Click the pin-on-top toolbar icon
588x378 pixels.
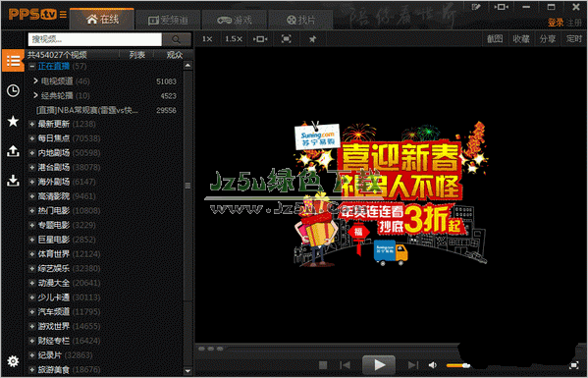312,39
